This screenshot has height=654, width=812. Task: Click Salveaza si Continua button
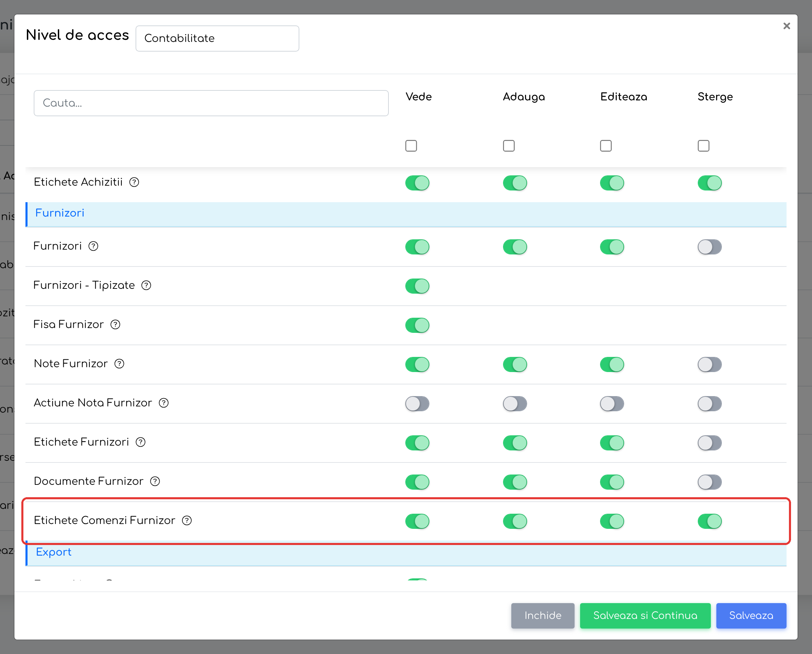645,615
